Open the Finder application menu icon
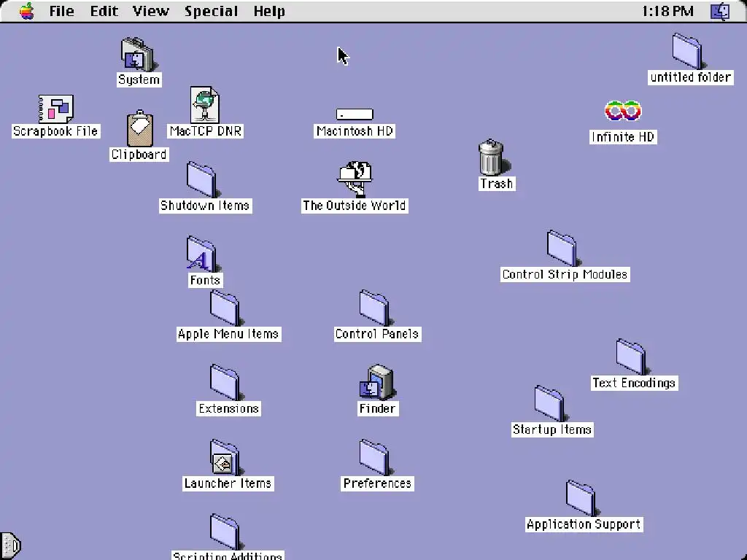This screenshot has width=747, height=560. point(720,11)
